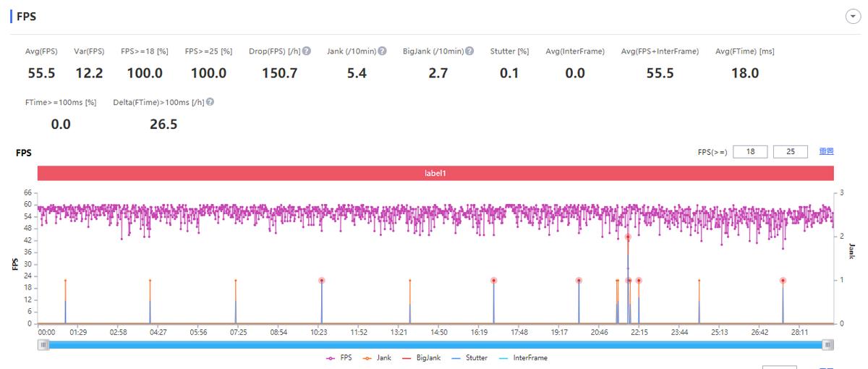The image size is (868, 369).
Task: Click the BigJank marker near 16:19
Action: tap(493, 281)
